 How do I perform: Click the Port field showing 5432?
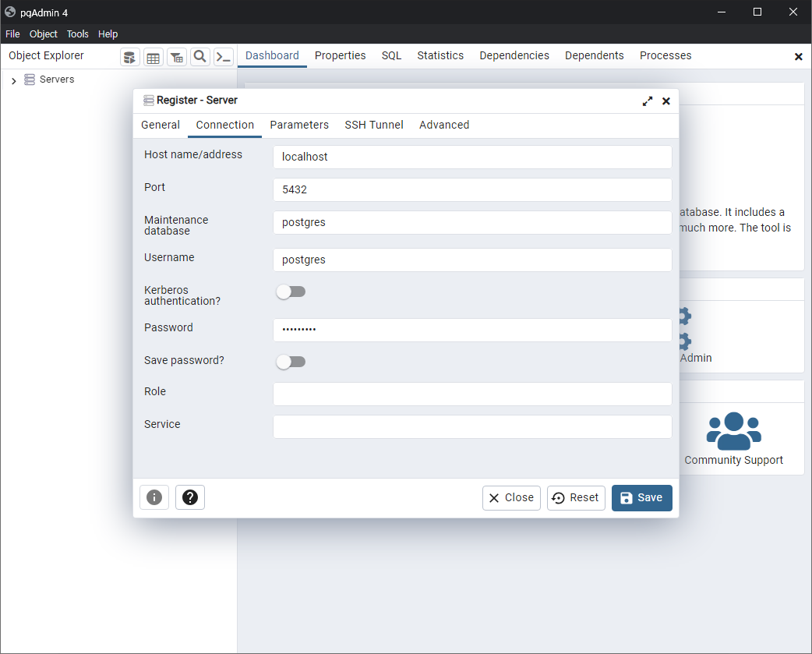click(472, 189)
